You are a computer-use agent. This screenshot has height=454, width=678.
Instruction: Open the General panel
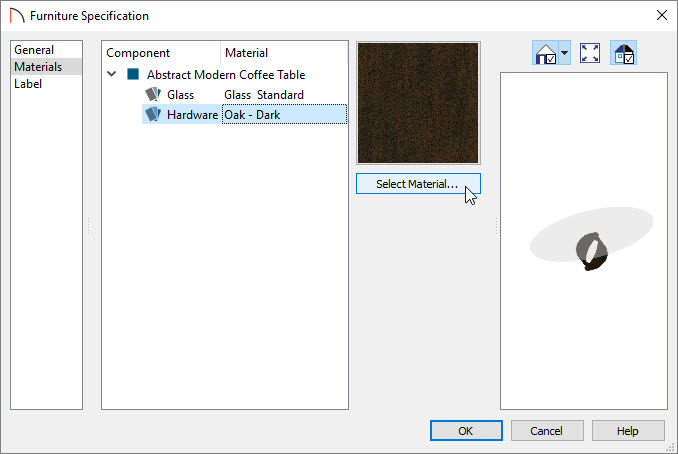click(x=46, y=50)
